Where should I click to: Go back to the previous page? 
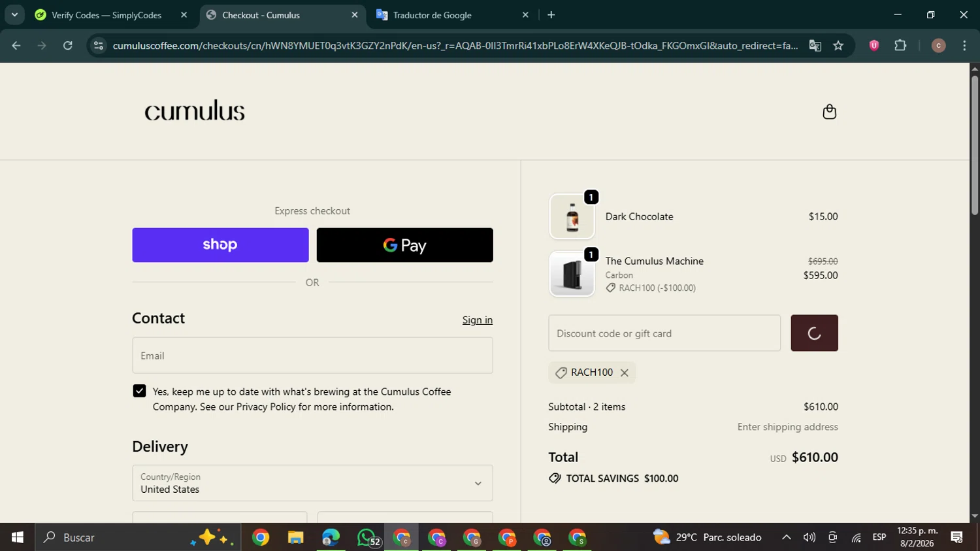[16, 46]
